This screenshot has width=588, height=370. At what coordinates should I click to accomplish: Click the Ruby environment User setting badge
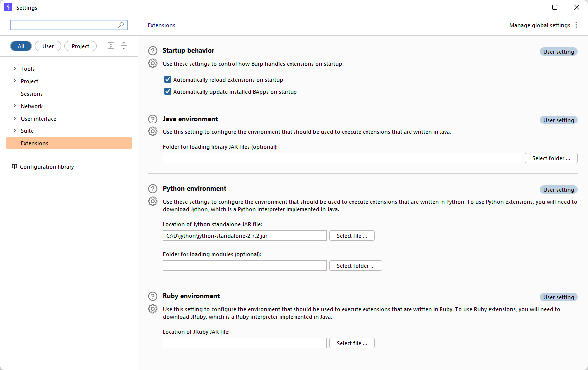[559, 297]
